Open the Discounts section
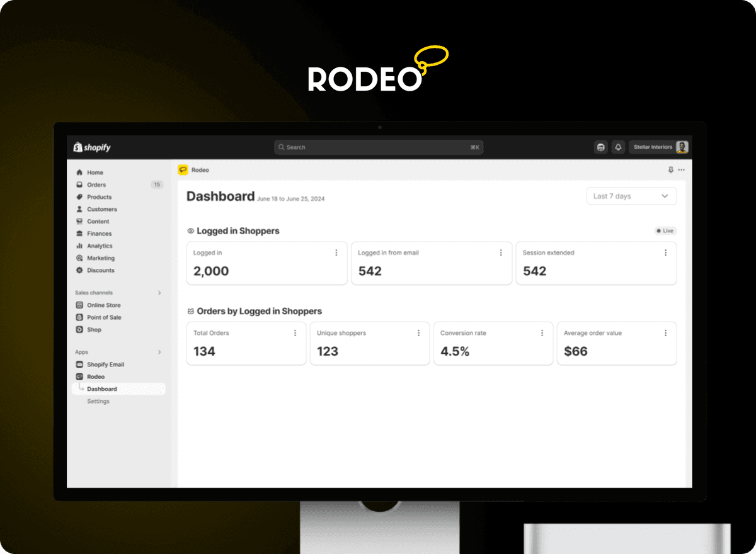The width and height of the screenshot is (756, 554). tap(99, 270)
